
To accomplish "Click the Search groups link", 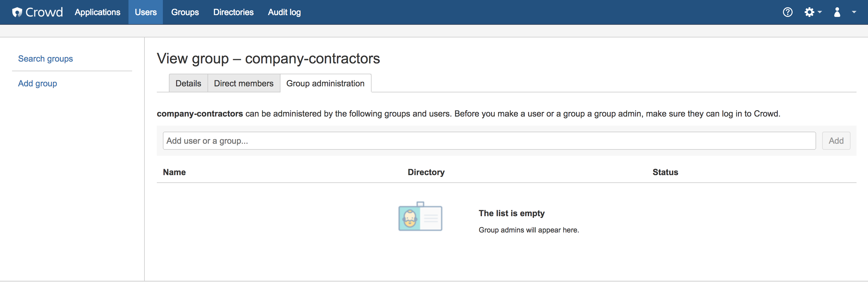I will point(46,59).
